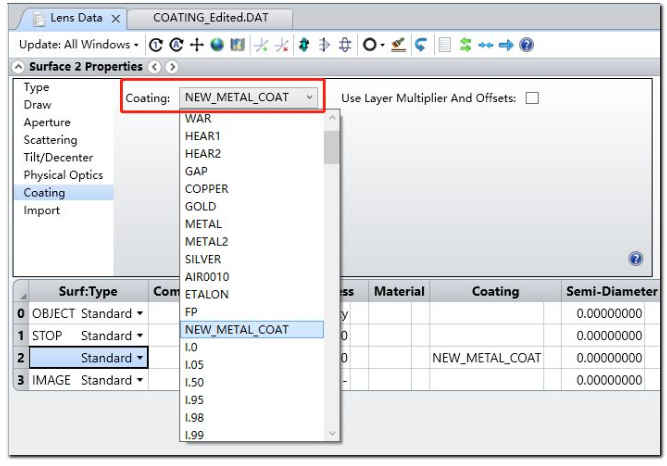
Task: Open IMAGE surface type dropdown arrow
Action: 140,380
